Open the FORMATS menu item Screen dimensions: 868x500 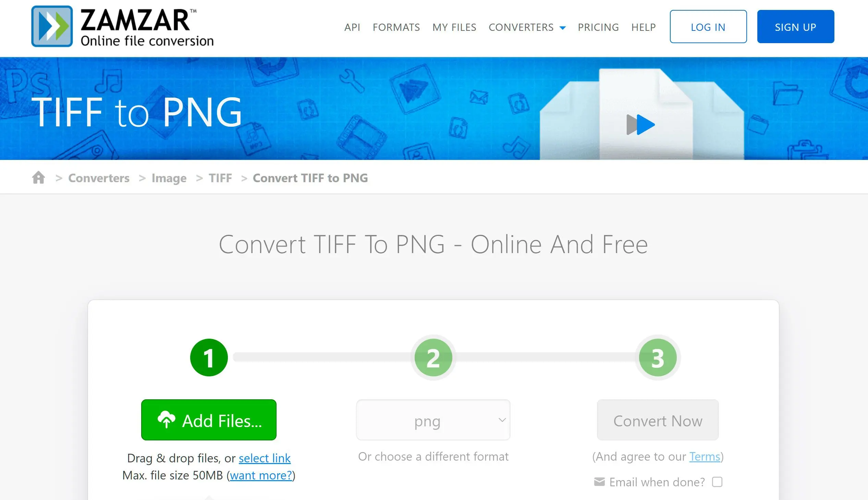(396, 27)
